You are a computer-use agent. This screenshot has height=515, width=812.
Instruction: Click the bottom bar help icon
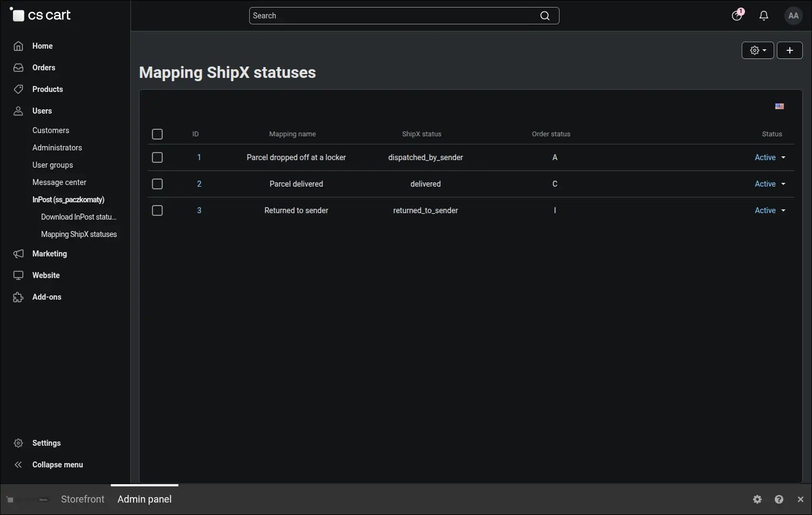(779, 499)
